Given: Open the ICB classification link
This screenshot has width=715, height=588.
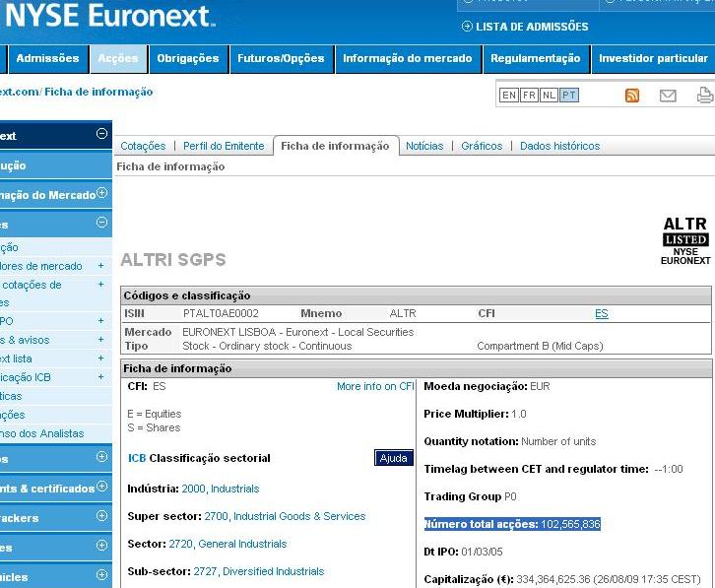Looking at the screenshot, I should click(137, 458).
